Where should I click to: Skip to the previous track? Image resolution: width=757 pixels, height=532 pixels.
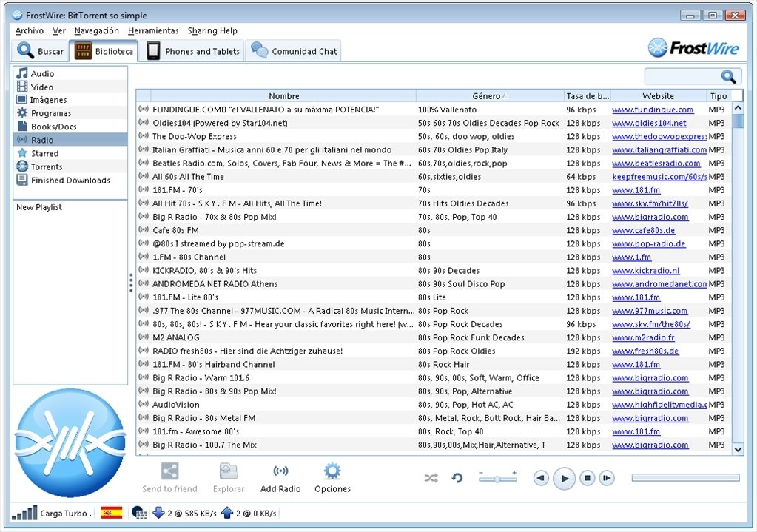541,478
